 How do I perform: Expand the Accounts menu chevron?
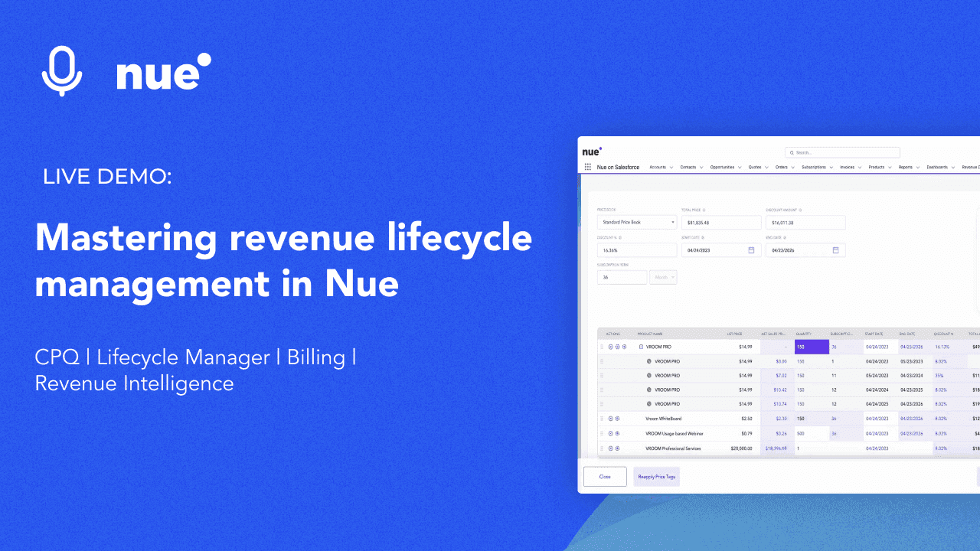(x=671, y=168)
